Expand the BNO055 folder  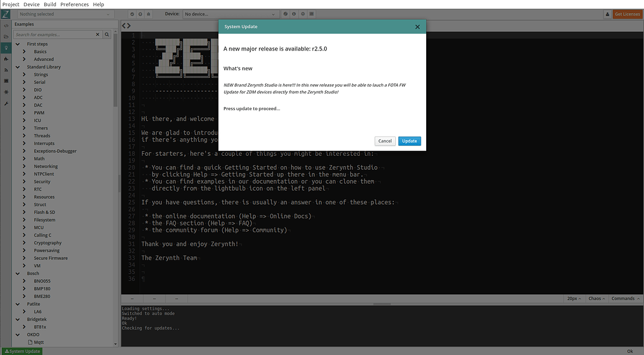24,281
